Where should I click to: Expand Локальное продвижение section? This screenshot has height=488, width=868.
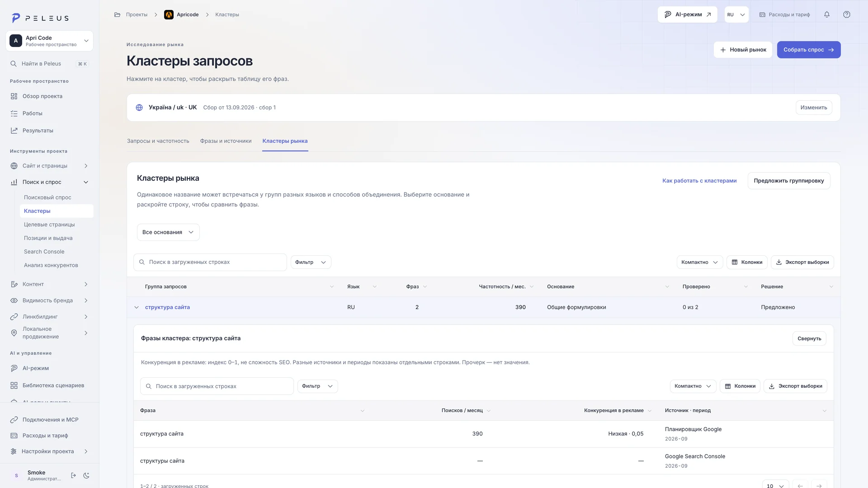pos(49,333)
